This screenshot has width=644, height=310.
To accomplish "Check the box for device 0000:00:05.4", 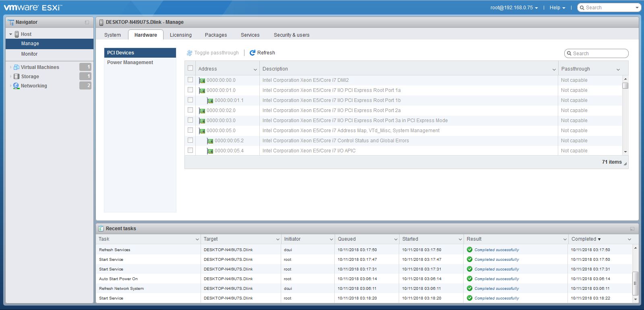I will [x=191, y=150].
